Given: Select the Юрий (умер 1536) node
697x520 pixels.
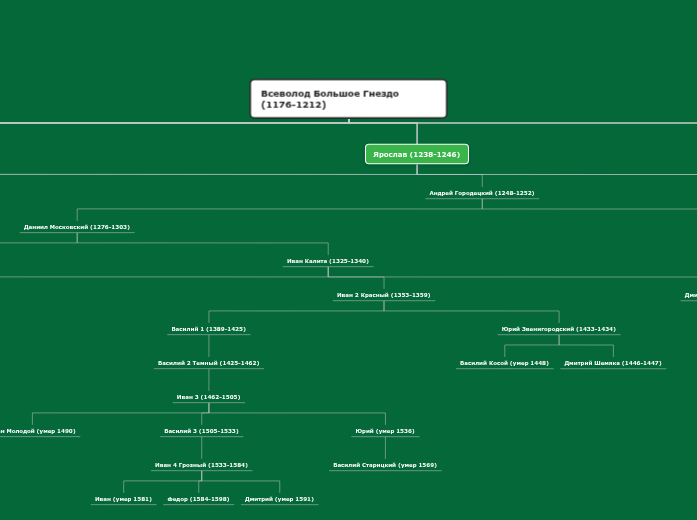Looking at the screenshot, I should [384, 431].
